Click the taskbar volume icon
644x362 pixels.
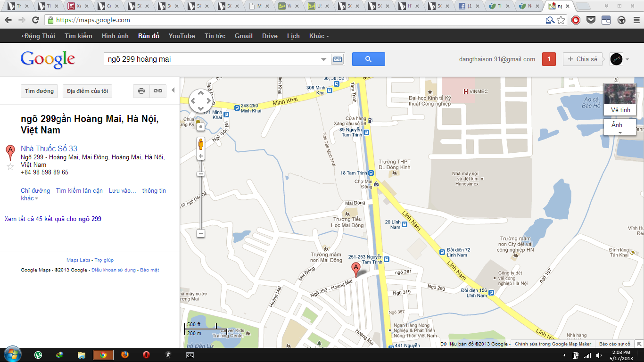coord(599,355)
